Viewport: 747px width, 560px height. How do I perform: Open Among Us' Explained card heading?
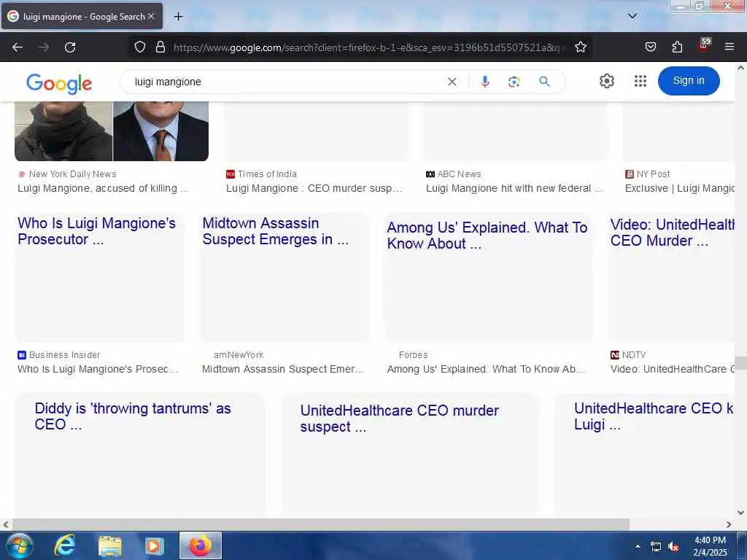pyautogui.click(x=487, y=236)
